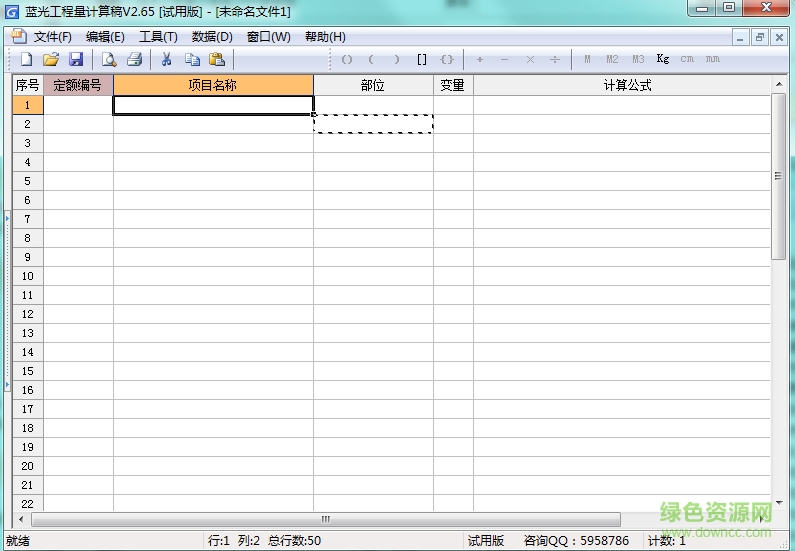This screenshot has height=551, width=795.
Task: Click the 项目名称 column header
Action: tap(213, 85)
